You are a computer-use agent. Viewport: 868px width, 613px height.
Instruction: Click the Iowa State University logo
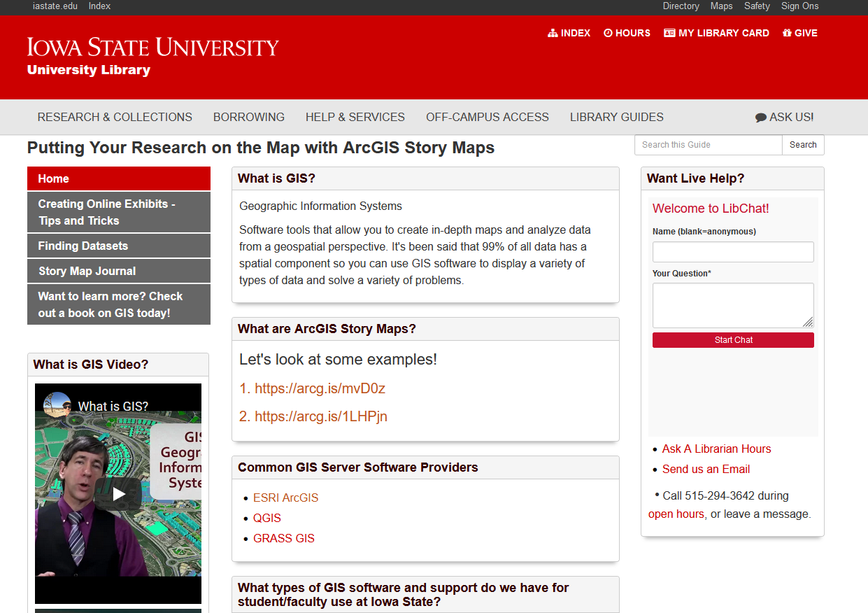[152, 48]
